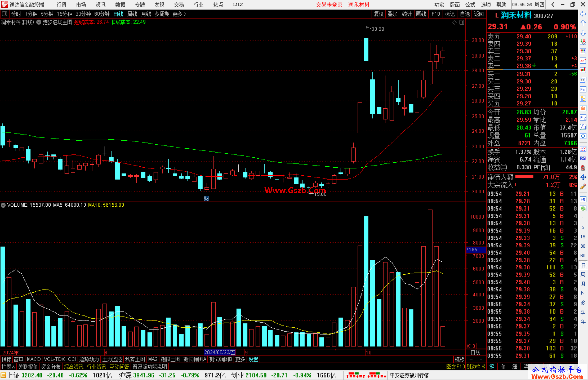Click the -自选 button
The width and height of the screenshot is (588, 380).
464,14
